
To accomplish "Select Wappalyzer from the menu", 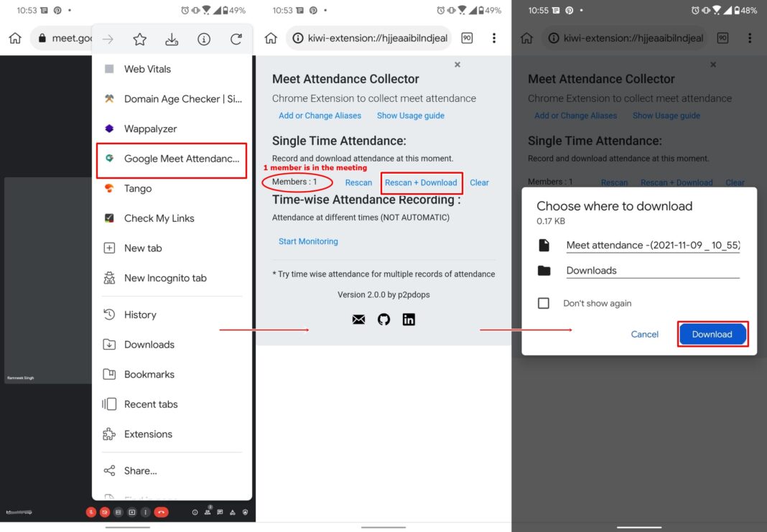I will [172, 129].
